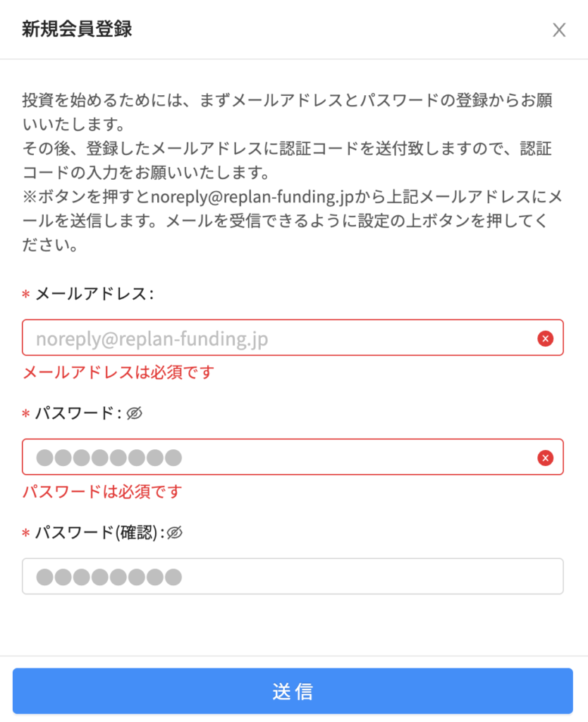588x722 pixels.
Task: Click the メールアドレス field label
Action: pyautogui.click(x=94, y=294)
